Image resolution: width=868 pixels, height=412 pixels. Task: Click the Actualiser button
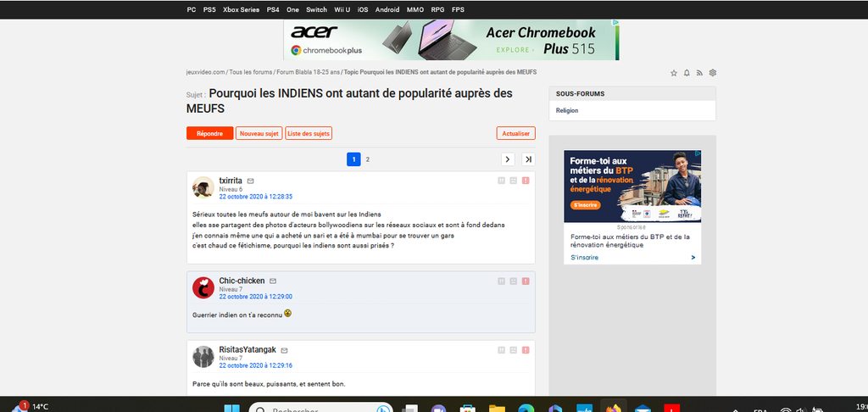515,133
